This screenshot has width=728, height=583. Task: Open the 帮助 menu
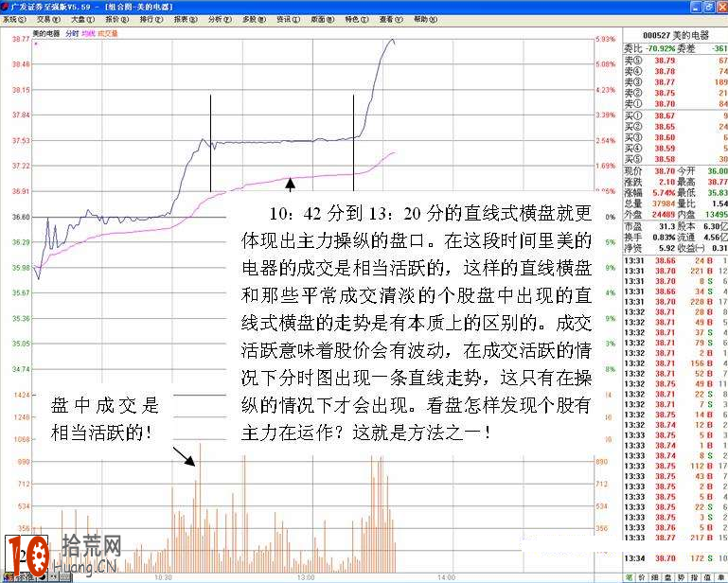pos(425,20)
